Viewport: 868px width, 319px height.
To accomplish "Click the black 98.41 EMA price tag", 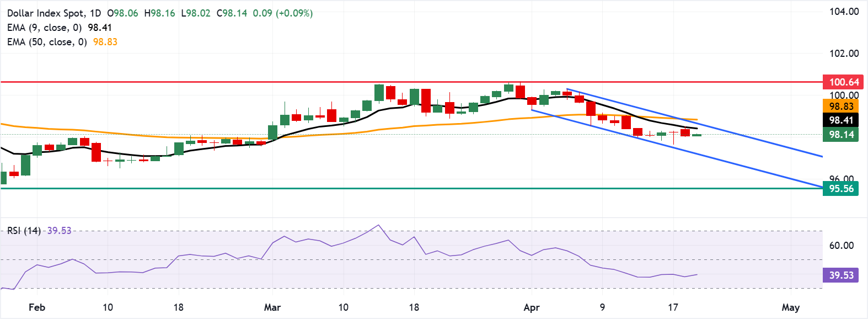I will click(x=840, y=120).
